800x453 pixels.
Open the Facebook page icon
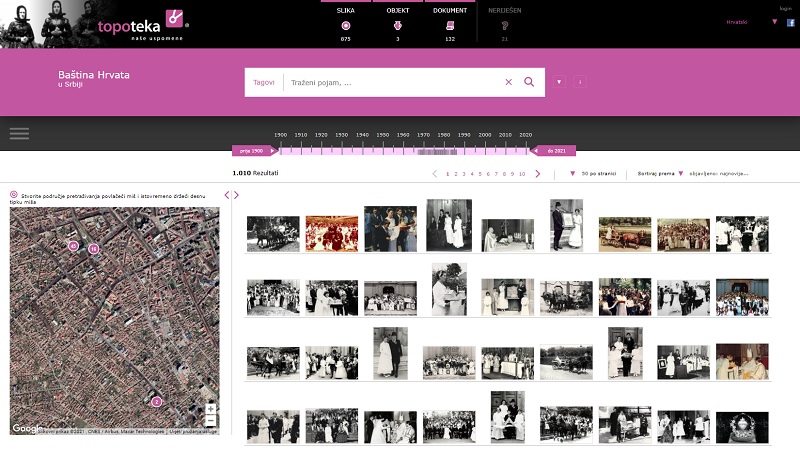791,22
